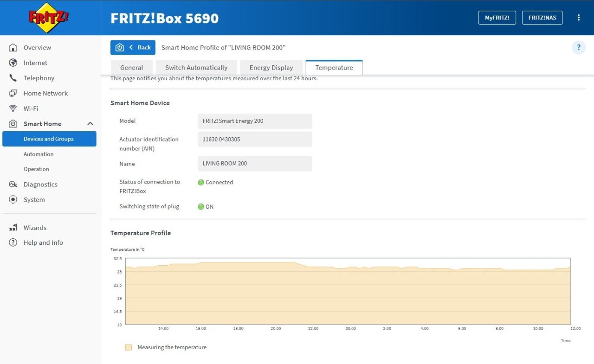Screen dimensions: 594x364
Task: Click the 12:00 time axis label
Action: coord(575,329)
